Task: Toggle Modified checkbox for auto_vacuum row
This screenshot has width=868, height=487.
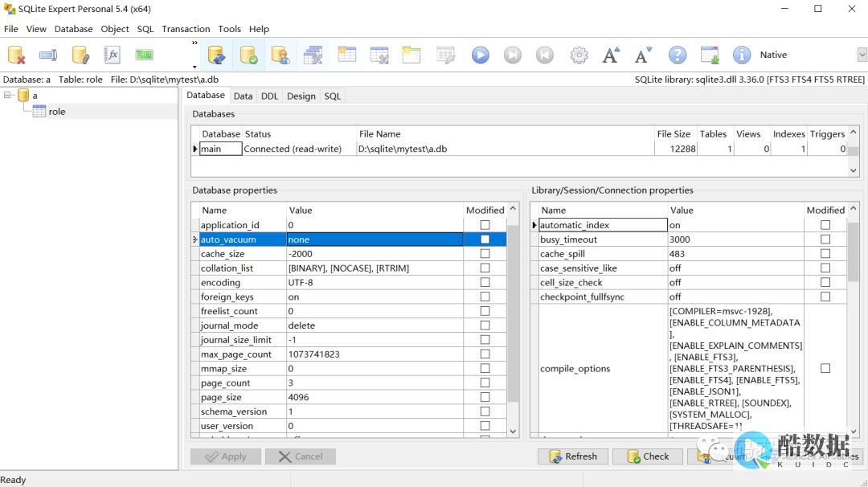Action: 485,239
